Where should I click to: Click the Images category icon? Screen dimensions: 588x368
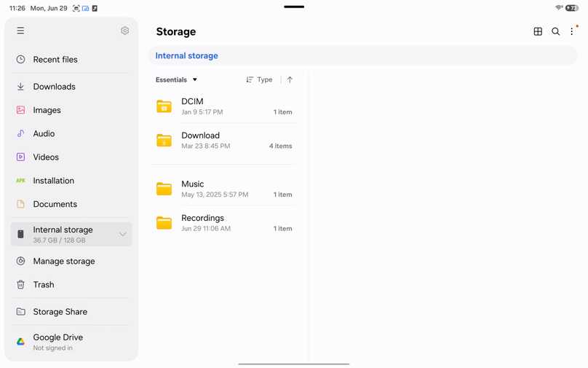(x=20, y=110)
